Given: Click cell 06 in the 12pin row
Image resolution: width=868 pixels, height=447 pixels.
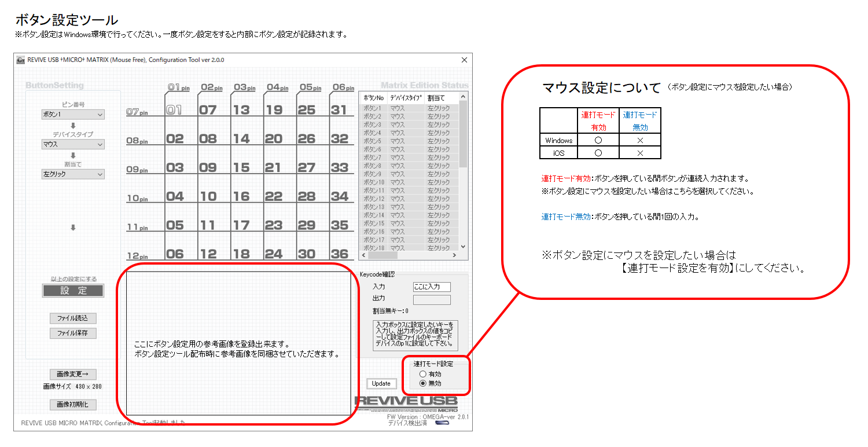Looking at the screenshot, I should pos(175,252).
